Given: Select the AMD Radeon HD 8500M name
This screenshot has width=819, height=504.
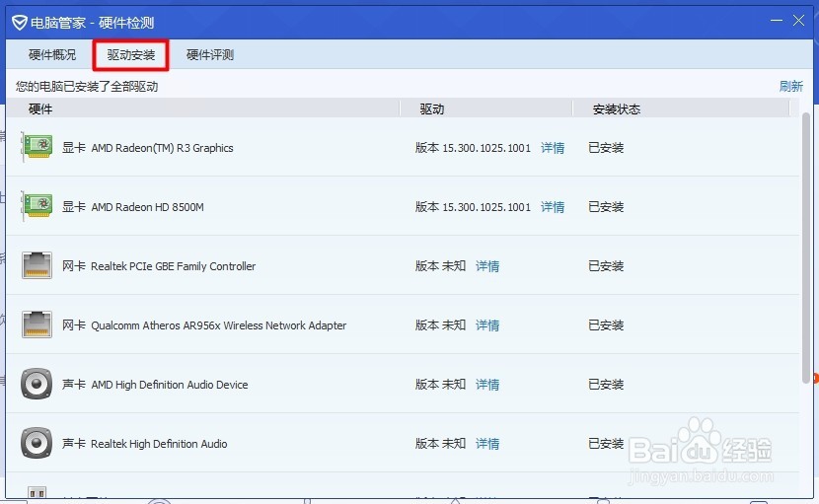Looking at the screenshot, I should [147, 207].
